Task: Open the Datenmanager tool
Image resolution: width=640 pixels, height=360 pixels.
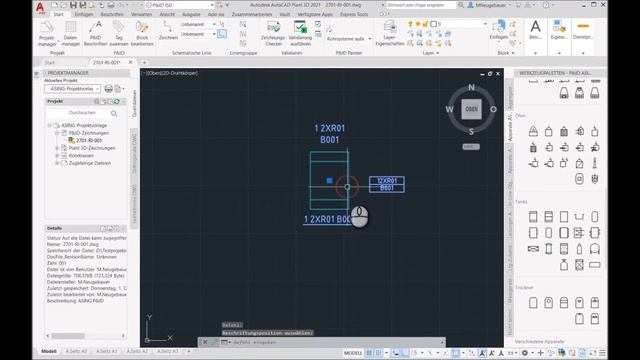Action: pyautogui.click(x=71, y=33)
